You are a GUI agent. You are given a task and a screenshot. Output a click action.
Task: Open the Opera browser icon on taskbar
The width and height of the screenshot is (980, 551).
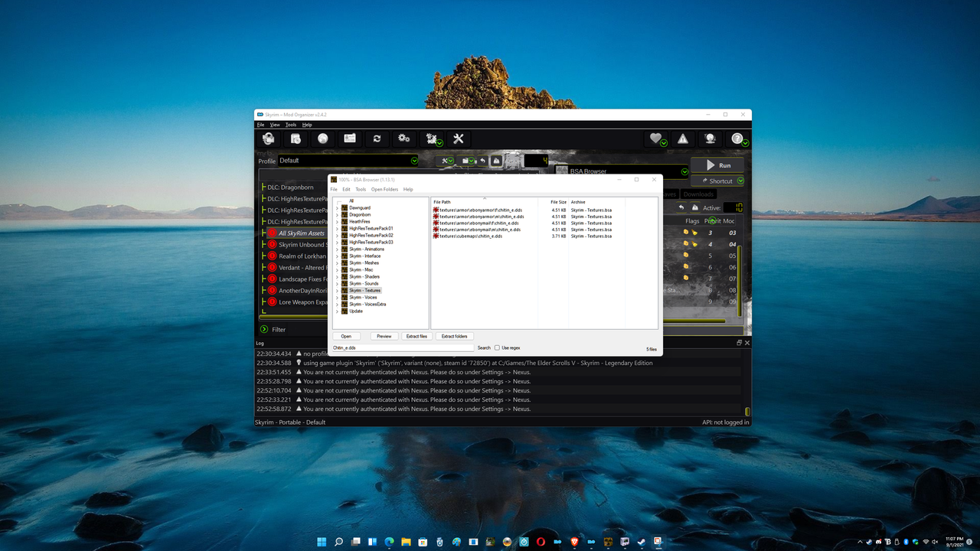coord(541,542)
